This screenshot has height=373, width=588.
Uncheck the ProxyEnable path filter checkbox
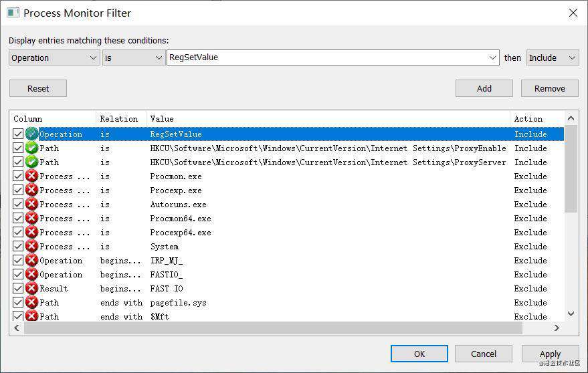coord(18,148)
